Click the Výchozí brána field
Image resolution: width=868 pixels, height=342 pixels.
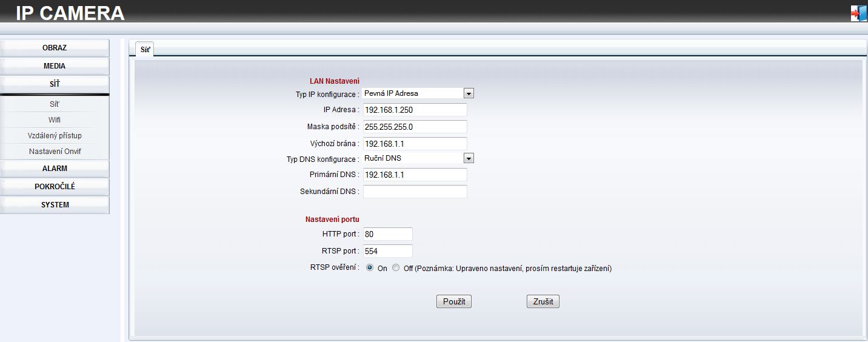[x=415, y=144]
